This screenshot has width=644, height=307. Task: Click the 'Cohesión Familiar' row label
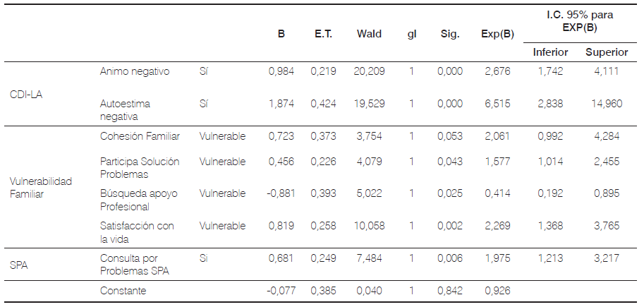(x=140, y=136)
